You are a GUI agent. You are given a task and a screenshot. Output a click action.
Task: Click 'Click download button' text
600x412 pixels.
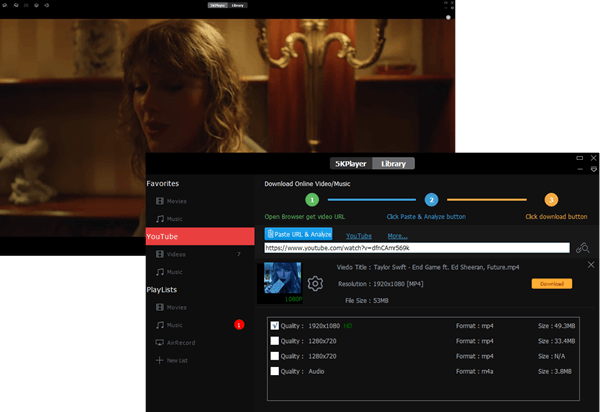pyautogui.click(x=556, y=217)
